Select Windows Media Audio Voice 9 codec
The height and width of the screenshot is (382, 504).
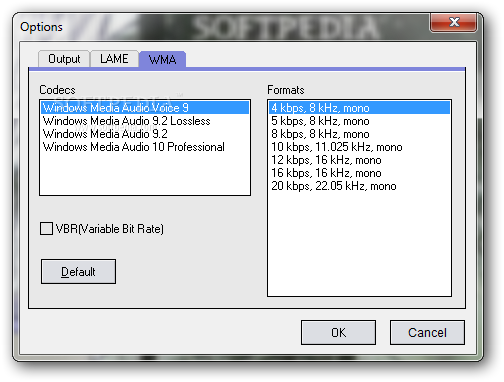(145, 108)
